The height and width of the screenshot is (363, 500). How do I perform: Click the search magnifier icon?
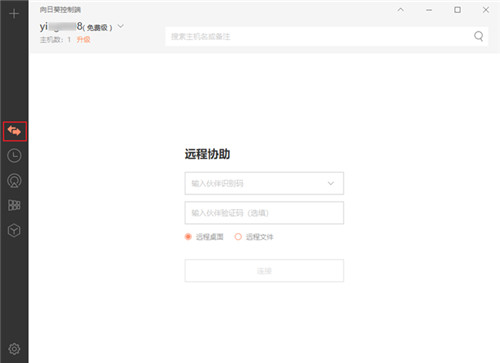[x=479, y=36]
